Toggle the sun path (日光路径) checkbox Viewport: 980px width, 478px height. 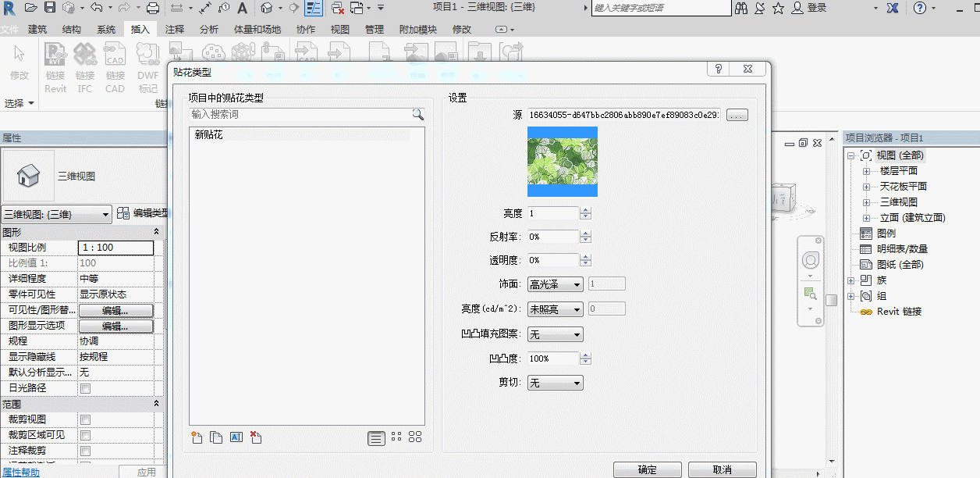coord(86,388)
